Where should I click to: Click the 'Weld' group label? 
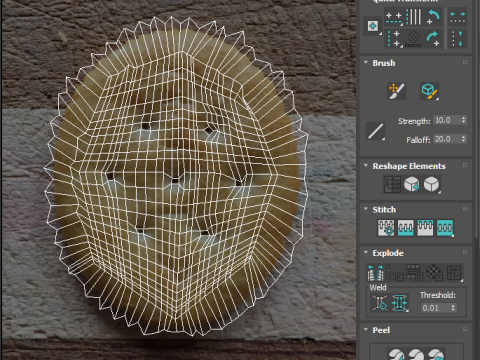point(378,287)
